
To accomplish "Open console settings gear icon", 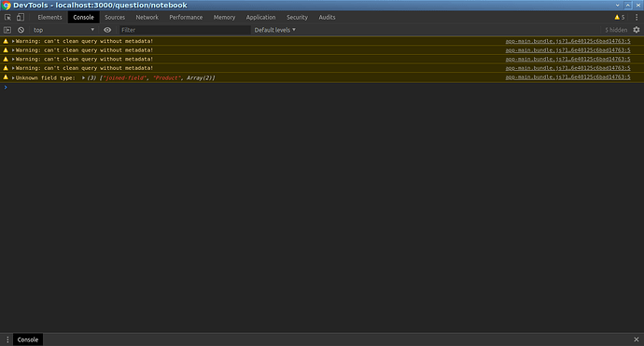I will click(x=637, y=30).
